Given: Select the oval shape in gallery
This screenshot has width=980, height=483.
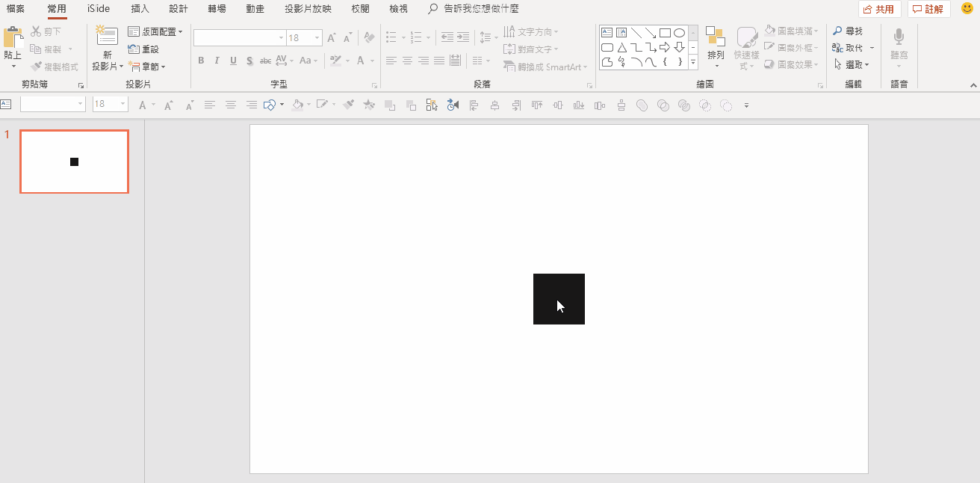Looking at the screenshot, I should [679, 32].
